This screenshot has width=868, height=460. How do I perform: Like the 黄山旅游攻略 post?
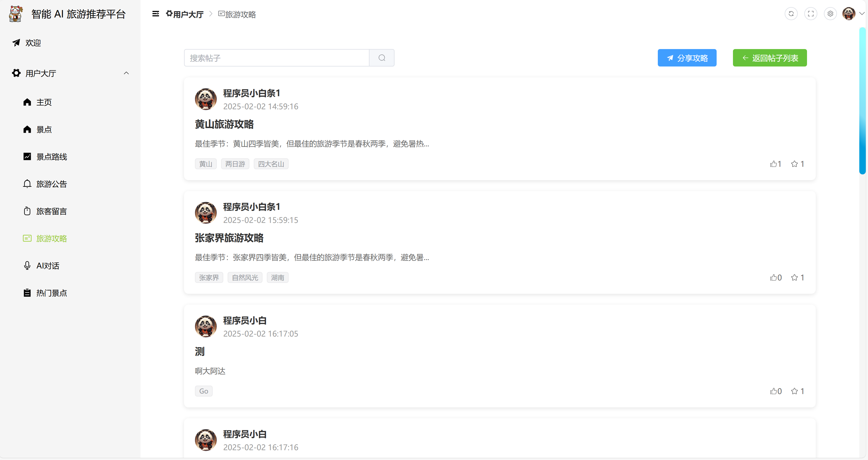pos(775,164)
